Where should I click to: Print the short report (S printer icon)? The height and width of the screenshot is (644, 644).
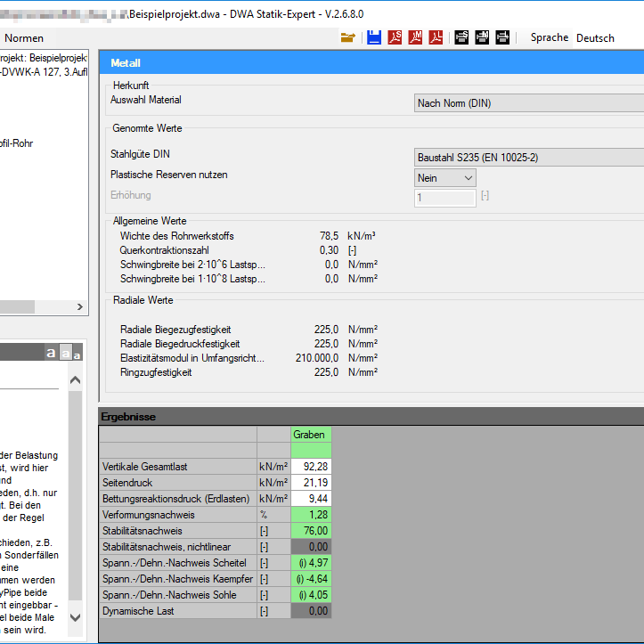(461, 37)
